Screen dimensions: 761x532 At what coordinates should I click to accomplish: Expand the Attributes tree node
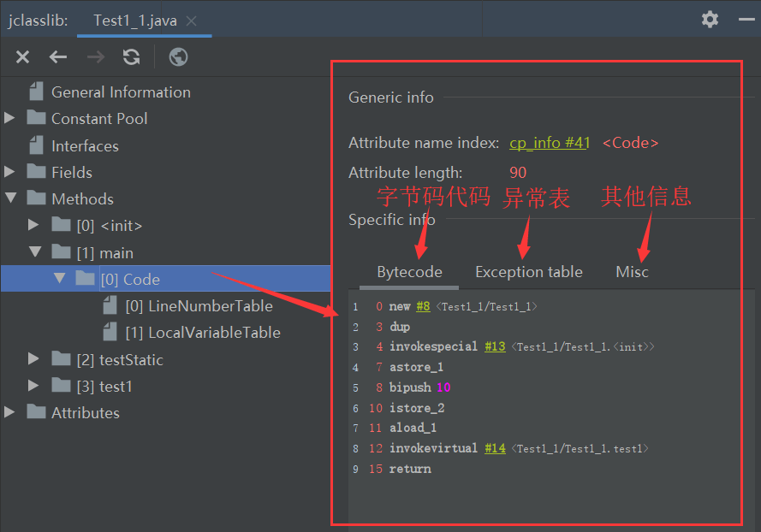tap(10, 412)
